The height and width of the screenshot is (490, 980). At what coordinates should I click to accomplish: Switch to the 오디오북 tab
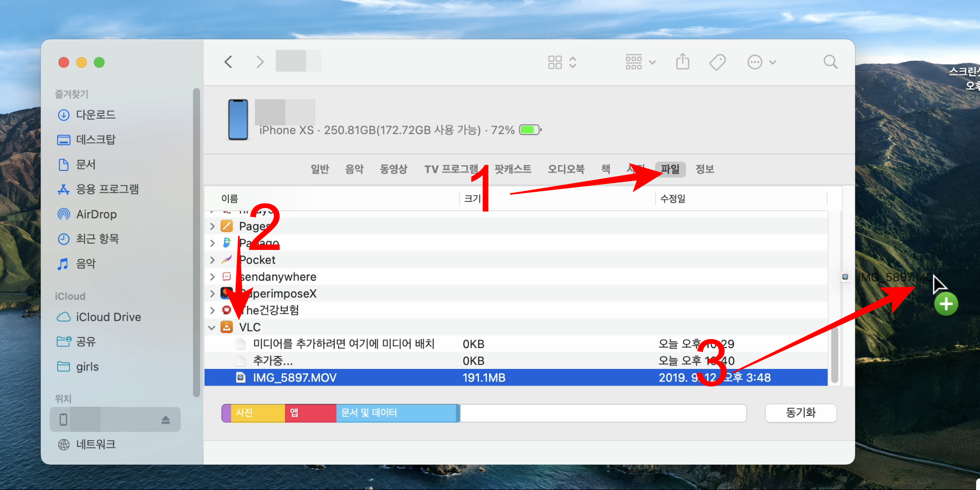pyautogui.click(x=566, y=169)
